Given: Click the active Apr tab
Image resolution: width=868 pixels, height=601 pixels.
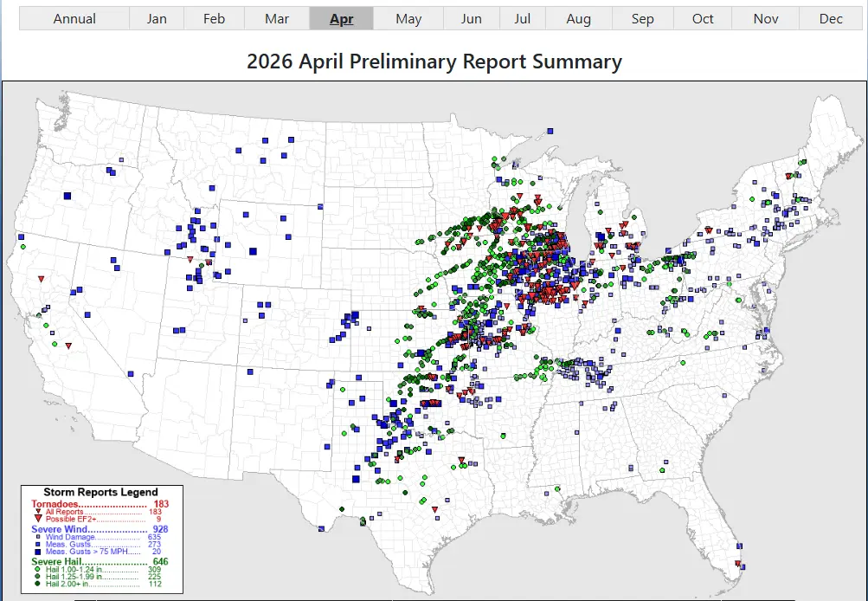Looking at the screenshot, I should 342,19.
